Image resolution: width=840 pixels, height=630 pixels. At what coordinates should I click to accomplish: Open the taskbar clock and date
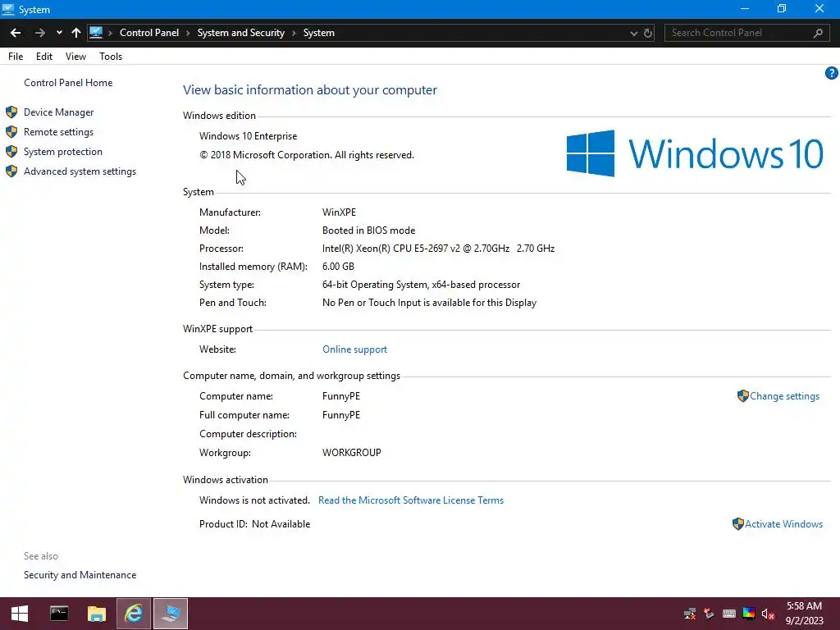coord(804,614)
